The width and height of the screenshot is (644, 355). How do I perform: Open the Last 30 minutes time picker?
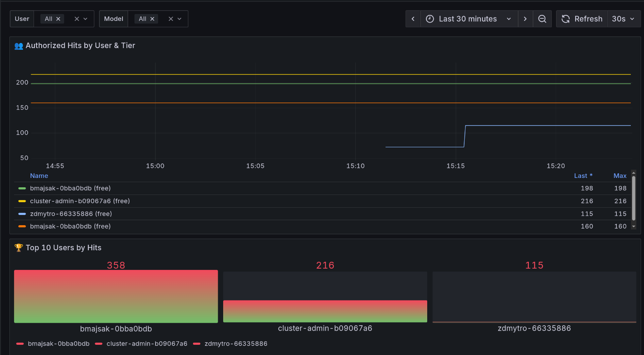468,19
